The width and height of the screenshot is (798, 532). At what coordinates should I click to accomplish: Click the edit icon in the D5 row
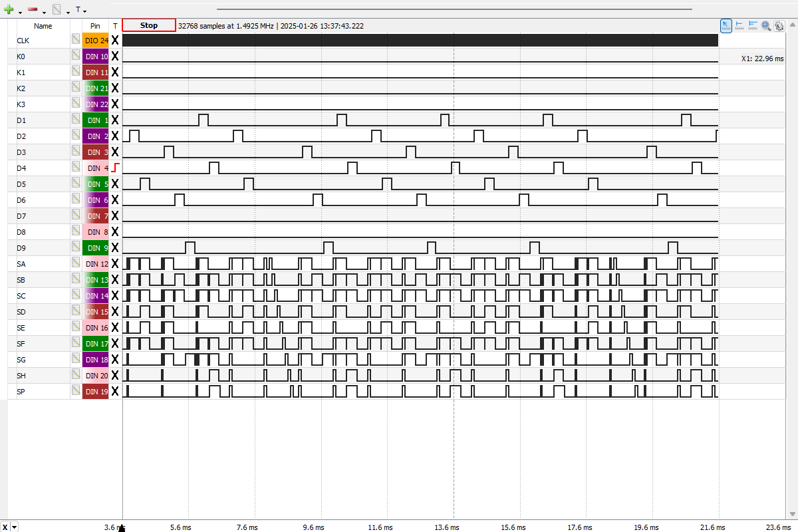coord(76,184)
